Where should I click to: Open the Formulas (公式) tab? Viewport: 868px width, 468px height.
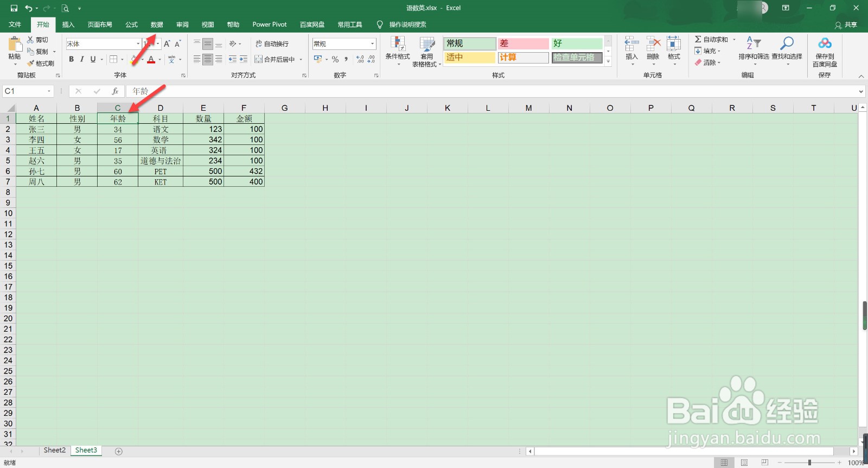click(131, 24)
